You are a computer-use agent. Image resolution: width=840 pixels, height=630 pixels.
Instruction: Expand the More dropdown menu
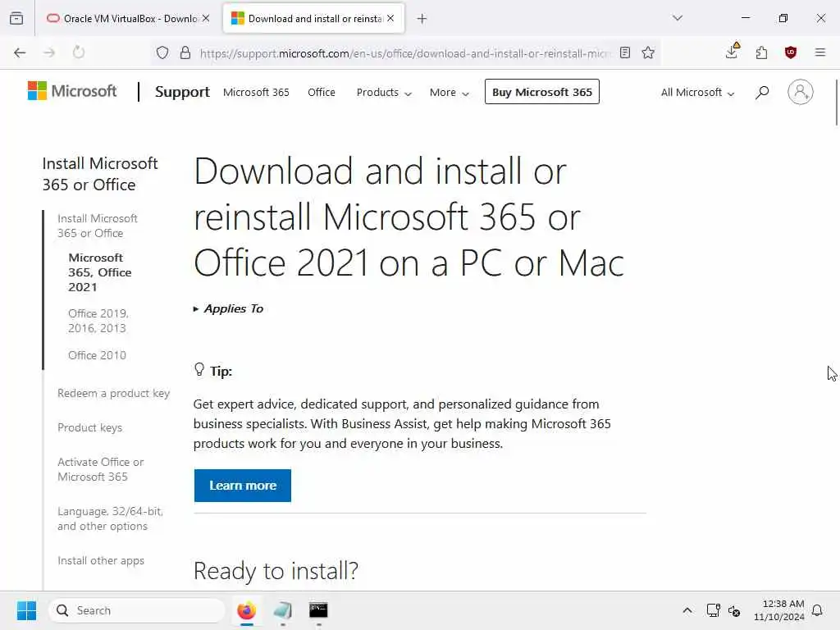click(x=449, y=92)
